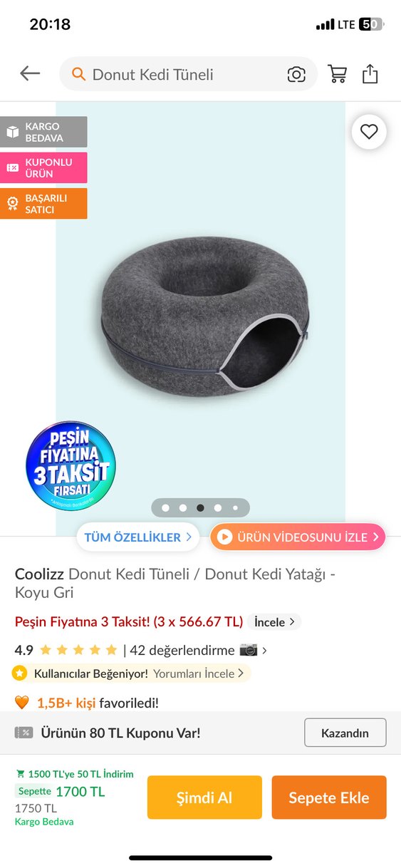The image size is (401, 868).
Task: Open the shopping cart icon
Action: (x=337, y=74)
